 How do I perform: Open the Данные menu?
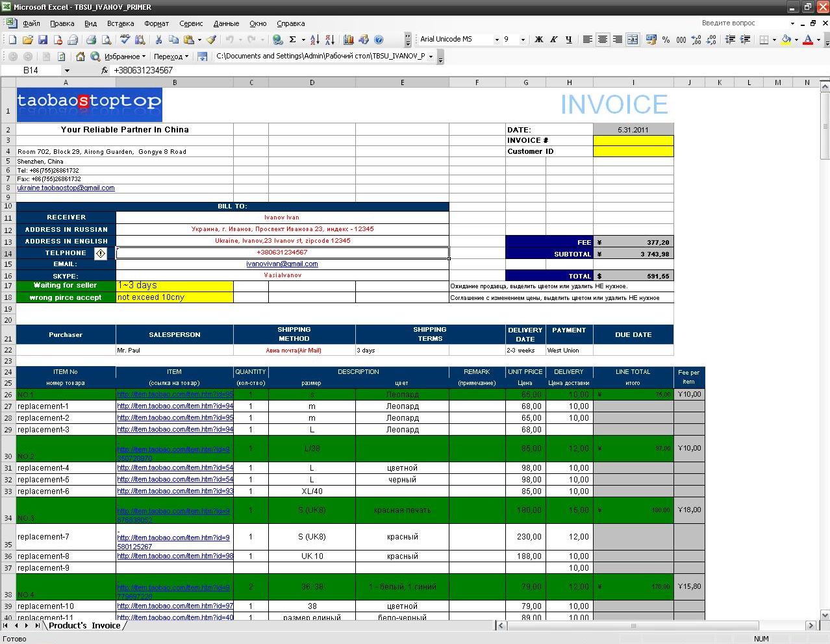(226, 23)
